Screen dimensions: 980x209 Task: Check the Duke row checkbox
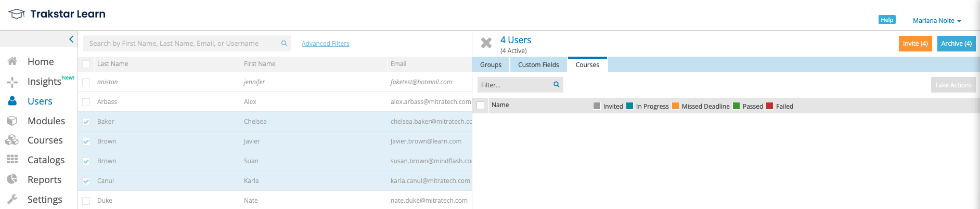point(86,201)
